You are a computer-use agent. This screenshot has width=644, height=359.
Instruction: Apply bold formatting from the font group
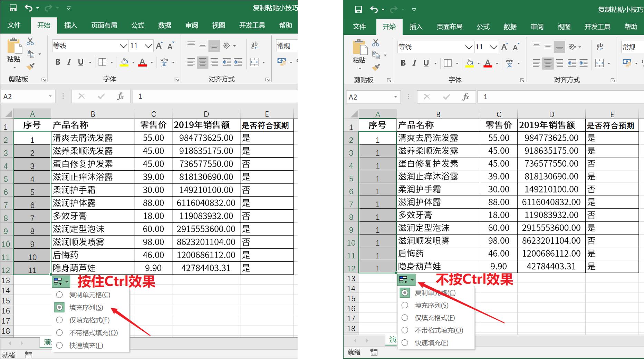pos(57,62)
